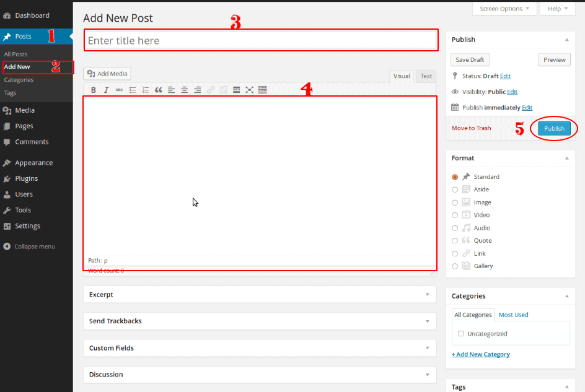Click Add Media button
Image resolution: width=585 pixels, height=392 pixels.
(x=107, y=74)
